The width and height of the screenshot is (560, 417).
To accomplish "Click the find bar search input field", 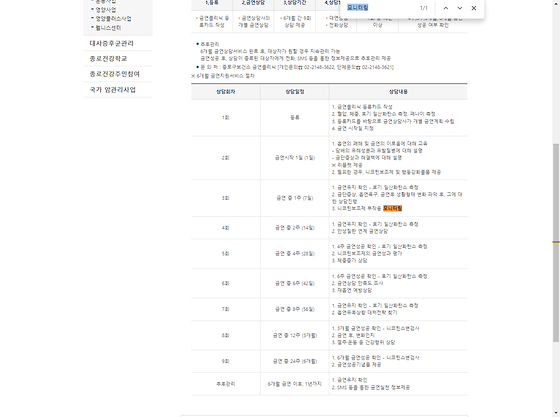I will (x=379, y=7).
